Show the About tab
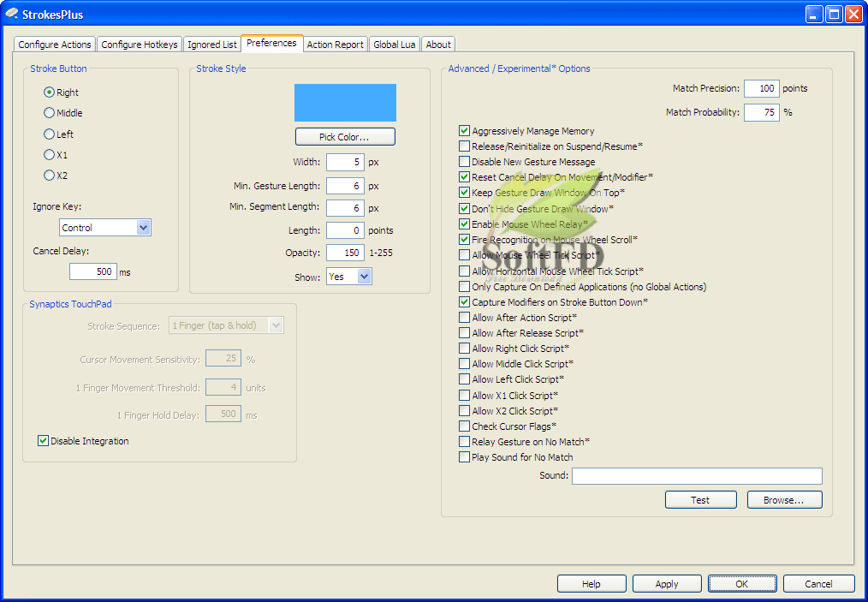The height and width of the screenshot is (602, 868). [x=438, y=45]
